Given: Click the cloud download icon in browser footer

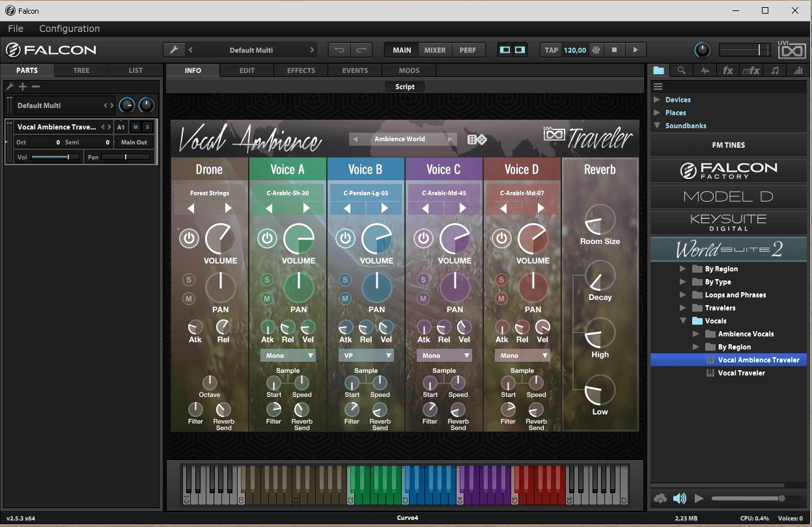Looking at the screenshot, I should click(660, 498).
